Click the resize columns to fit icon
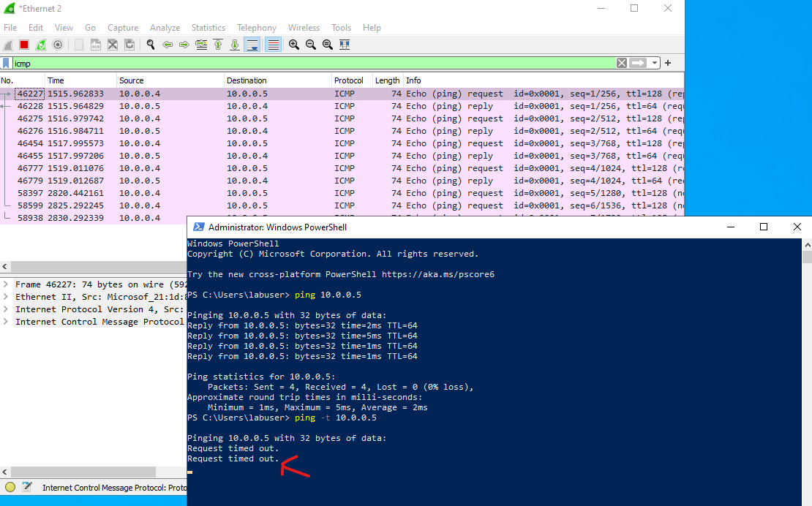The image size is (812, 506). pyautogui.click(x=345, y=45)
